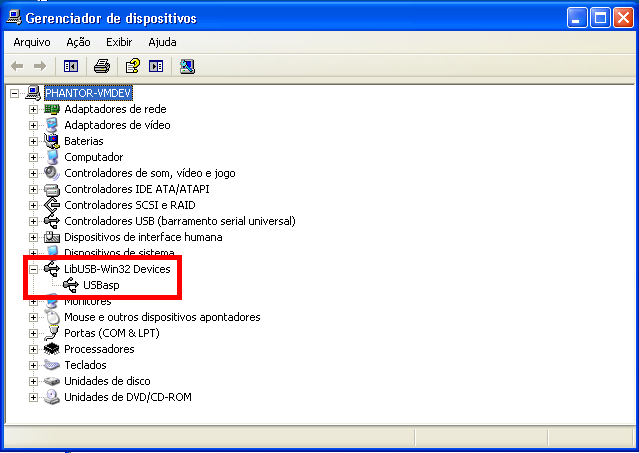This screenshot has width=639, height=453.
Task: Click the Unidades de disco drive icon
Action: pos(52,381)
